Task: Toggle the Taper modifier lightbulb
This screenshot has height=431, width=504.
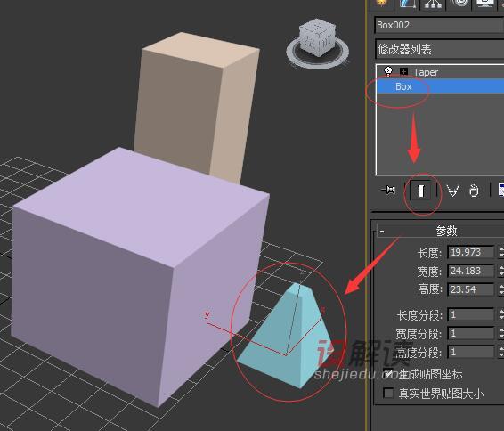Action: click(388, 71)
